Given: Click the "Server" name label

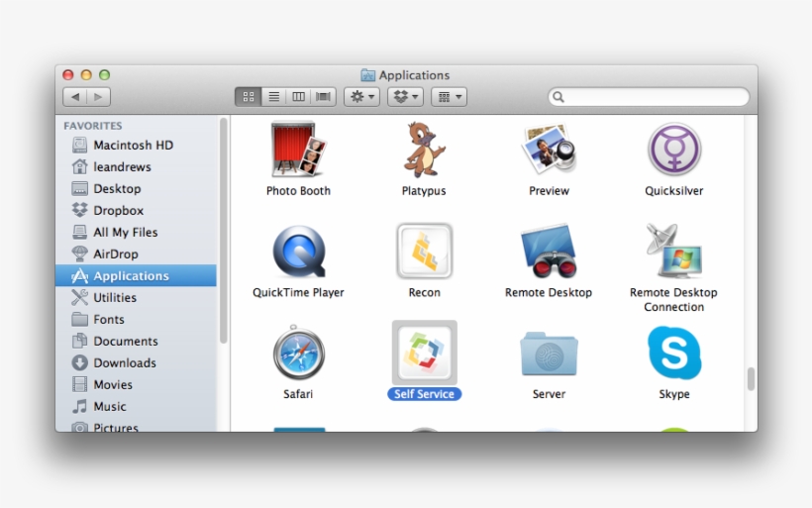Looking at the screenshot, I should [x=549, y=394].
